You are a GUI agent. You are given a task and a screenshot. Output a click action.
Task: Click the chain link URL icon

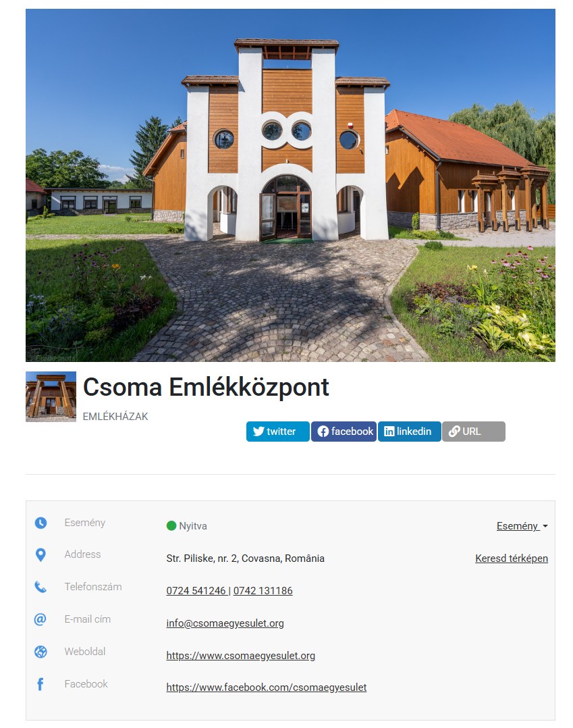pos(454,432)
